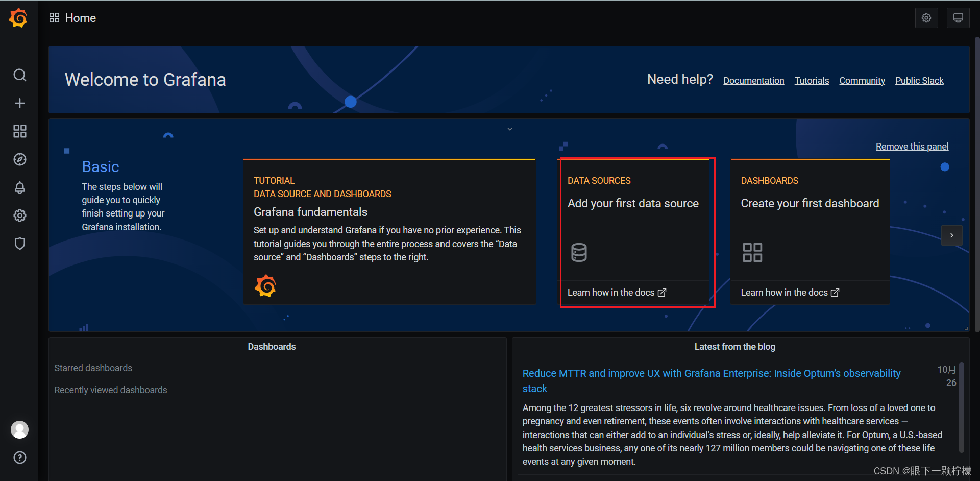Viewport: 980px width, 481px height.
Task: Click external link icon in Data Sources card
Action: coord(662,293)
